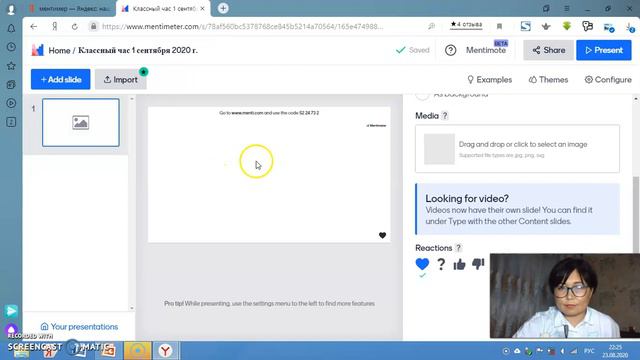Viewport: 640px width, 360px height.
Task: Toggle the heart reaction
Action: pos(422,264)
